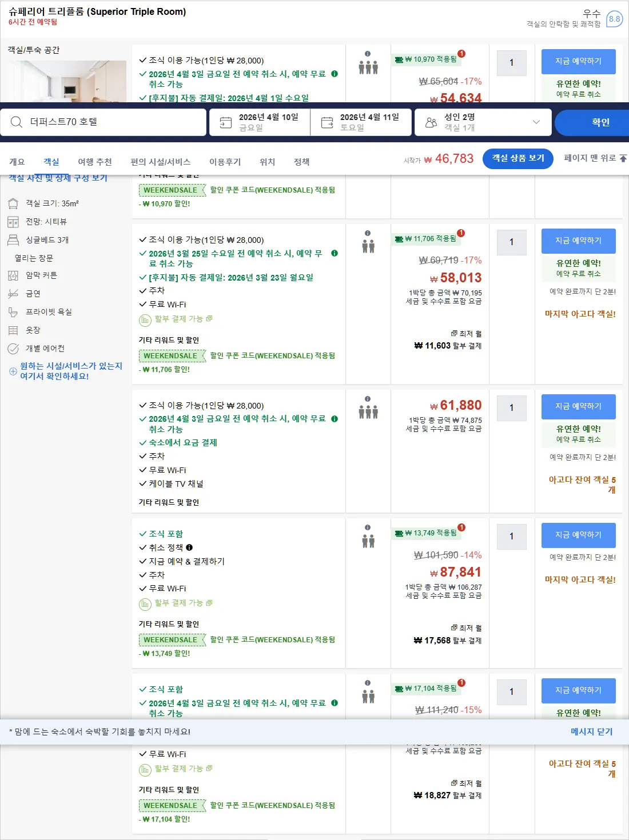Screen dimensions: 629x840
Task: Open the check-out calendar icon for April 11
Action: pos(327,122)
